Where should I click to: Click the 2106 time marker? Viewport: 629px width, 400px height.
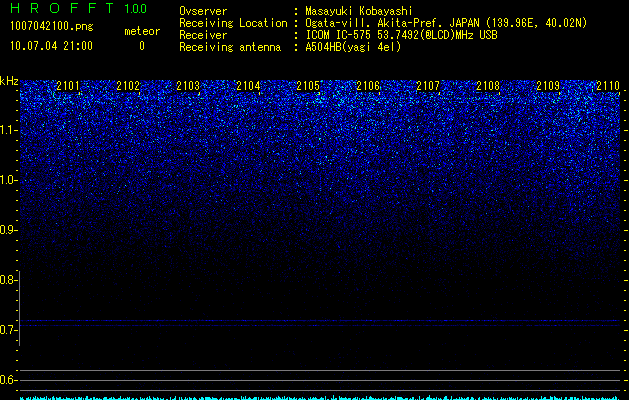(368, 85)
